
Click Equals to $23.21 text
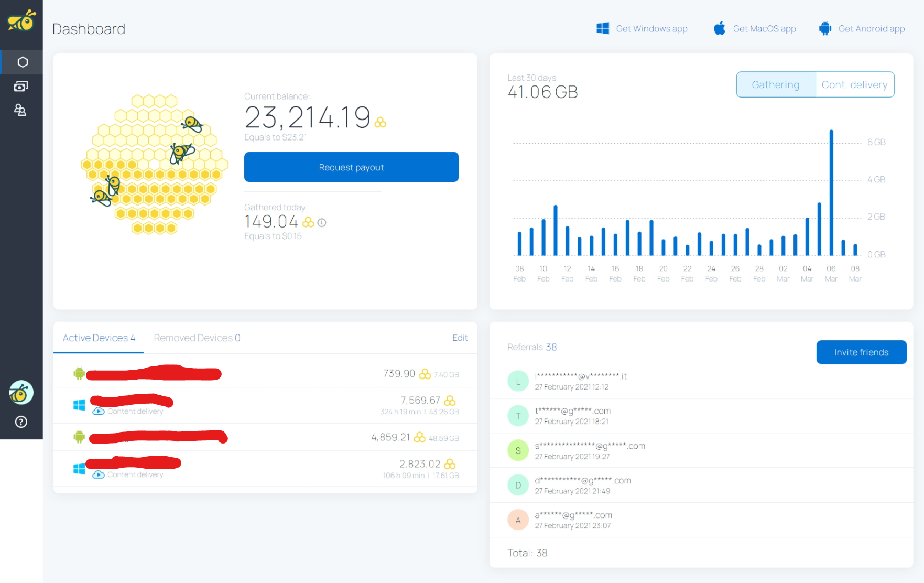click(x=276, y=137)
